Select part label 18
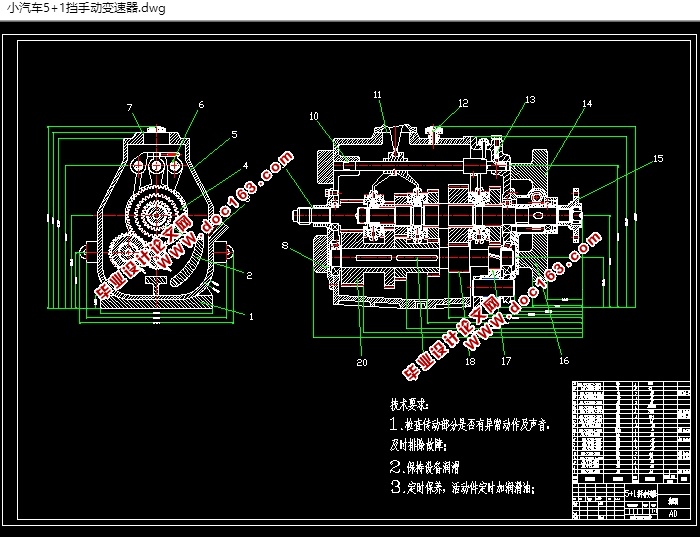Image resolution: width=700 pixels, height=537 pixels. click(470, 361)
